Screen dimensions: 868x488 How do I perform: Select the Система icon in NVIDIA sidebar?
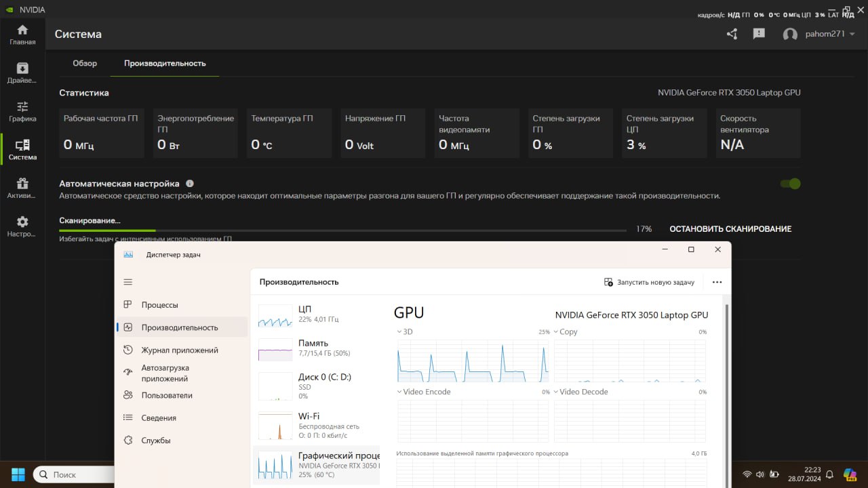pyautogui.click(x=22, y=145)
